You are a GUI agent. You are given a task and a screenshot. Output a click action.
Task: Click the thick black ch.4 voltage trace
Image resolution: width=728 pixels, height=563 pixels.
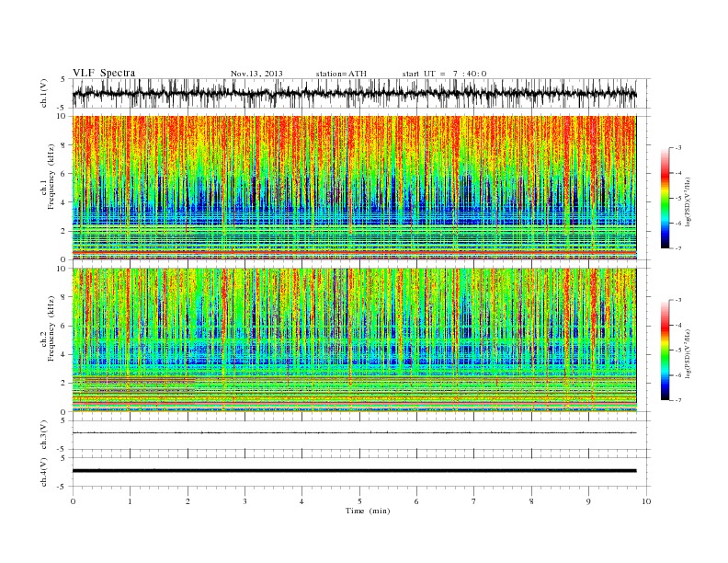pos(354,471)
